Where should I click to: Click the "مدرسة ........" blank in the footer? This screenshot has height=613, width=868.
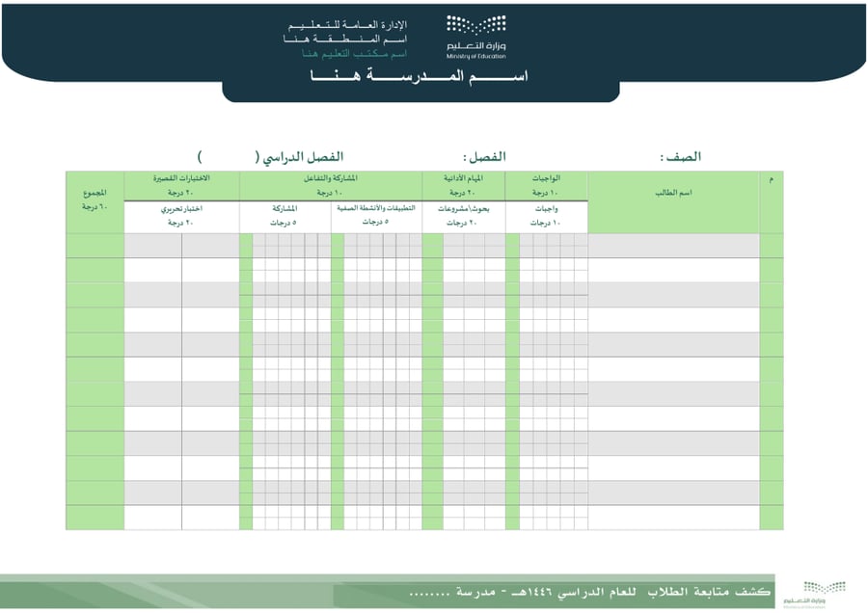453,593
